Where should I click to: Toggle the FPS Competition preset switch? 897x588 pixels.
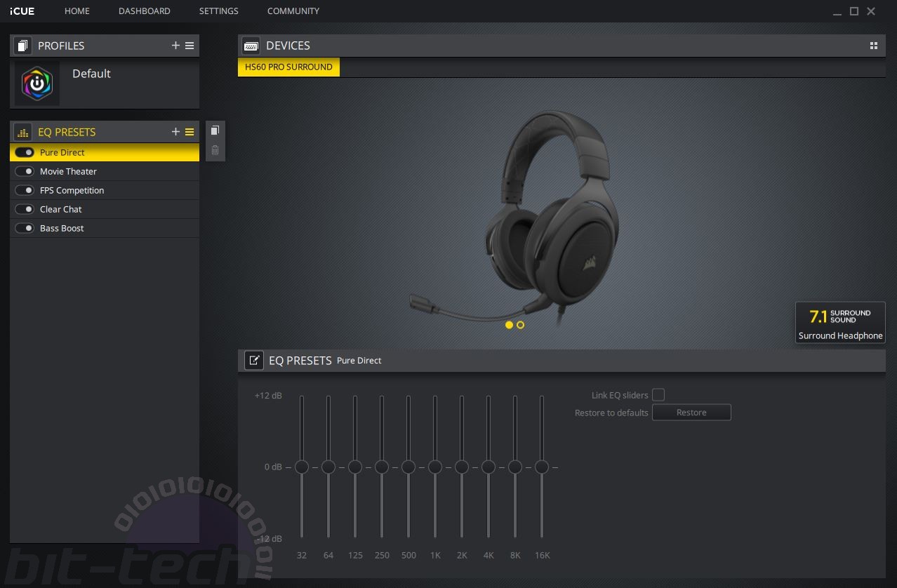pyautogui.click(x=25, y=190)
